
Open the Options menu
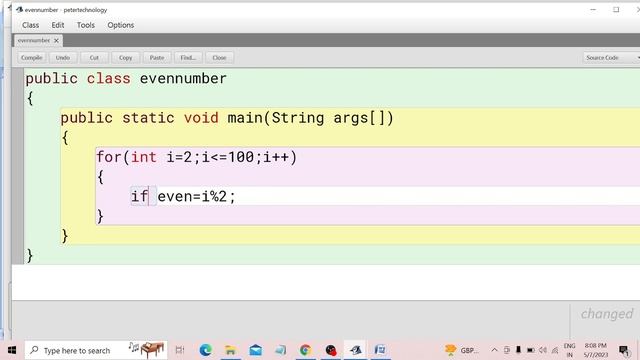[x=121, y=25]
